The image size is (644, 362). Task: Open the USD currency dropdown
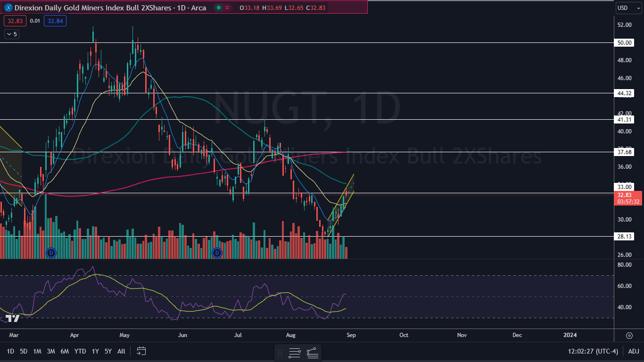pyautogui.click(x=628, y=8)
